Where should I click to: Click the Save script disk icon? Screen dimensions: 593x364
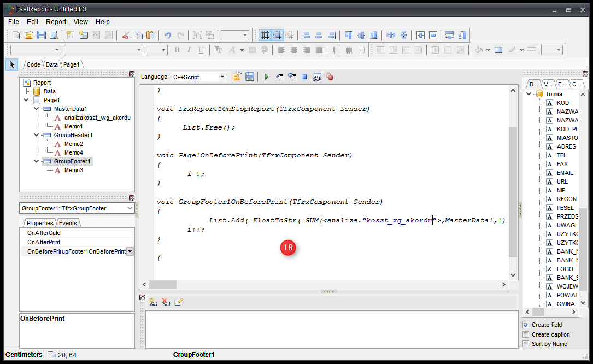click(x=249, y=77)
